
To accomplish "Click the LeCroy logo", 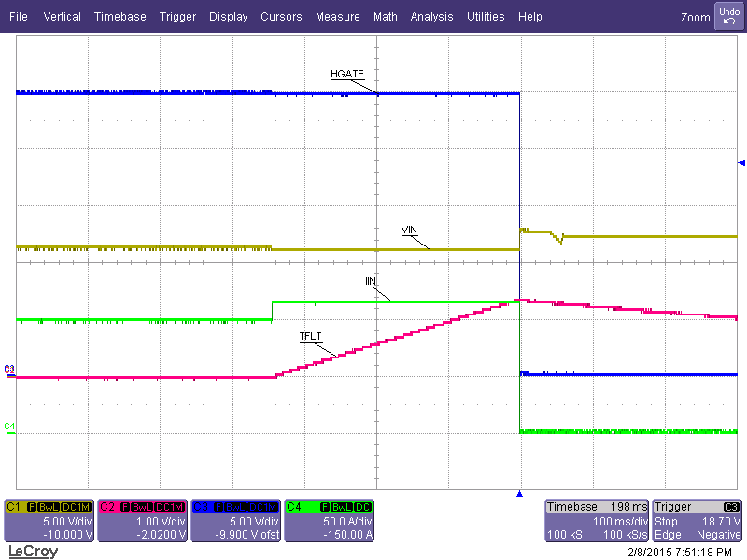I will click(33, 551).
